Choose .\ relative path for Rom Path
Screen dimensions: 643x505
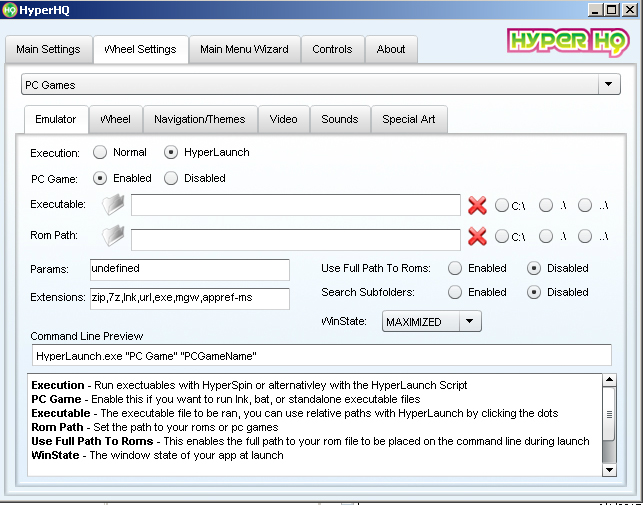[x=545, y=236]
